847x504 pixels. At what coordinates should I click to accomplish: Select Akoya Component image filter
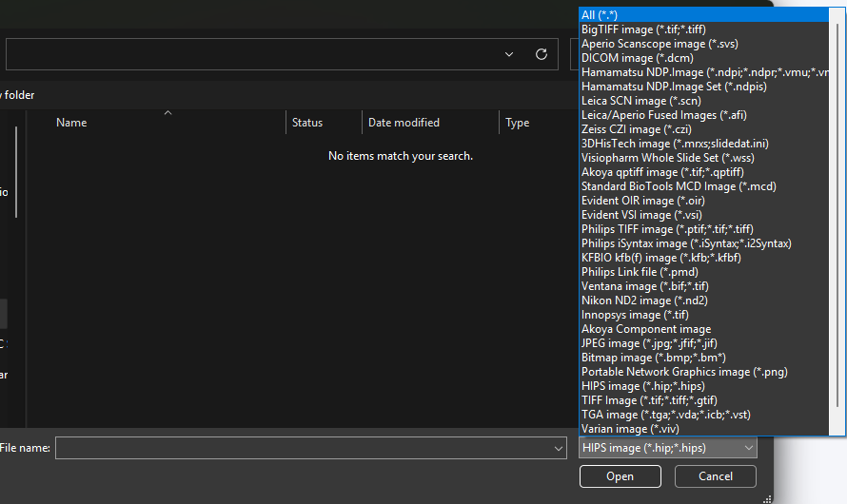coord(704,329)
